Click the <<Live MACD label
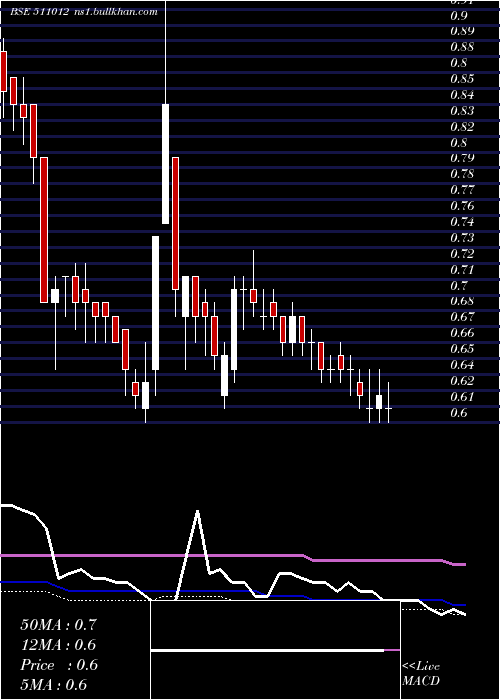Screen dimensions: 500x700 421,674
